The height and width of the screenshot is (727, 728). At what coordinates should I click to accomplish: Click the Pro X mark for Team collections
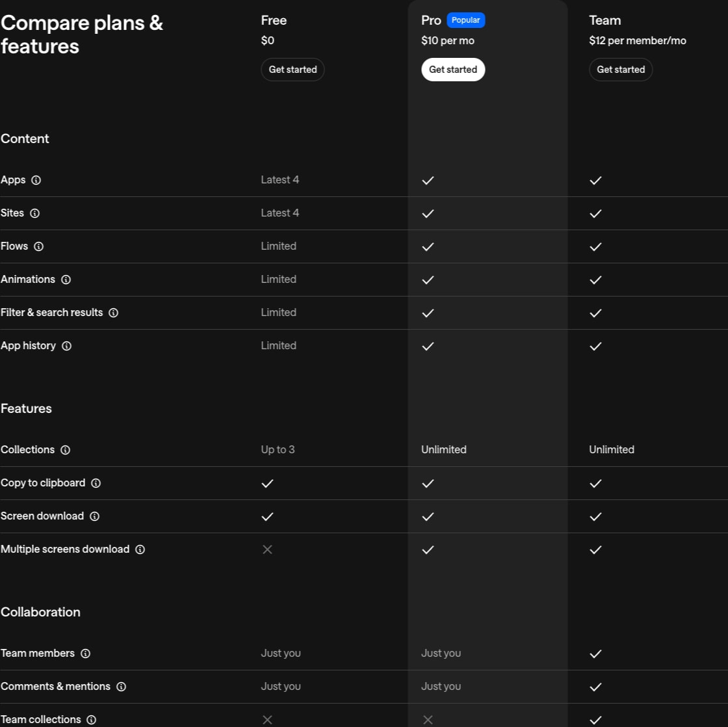click(x=428, y=720)
